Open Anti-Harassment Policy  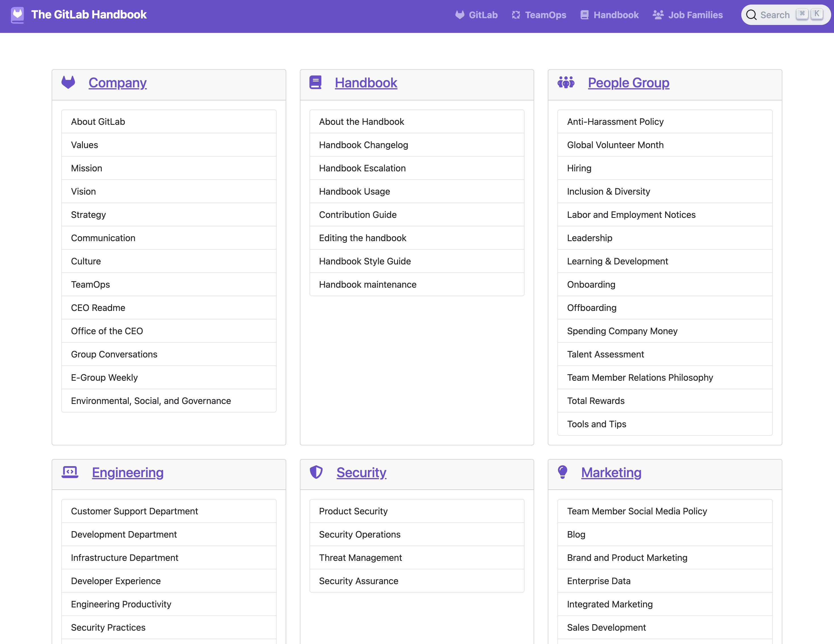665,121
